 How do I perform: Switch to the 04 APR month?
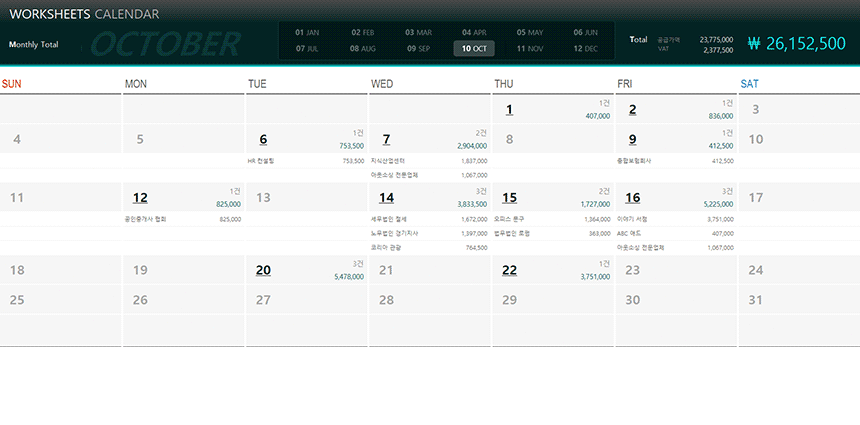[474, 32]
